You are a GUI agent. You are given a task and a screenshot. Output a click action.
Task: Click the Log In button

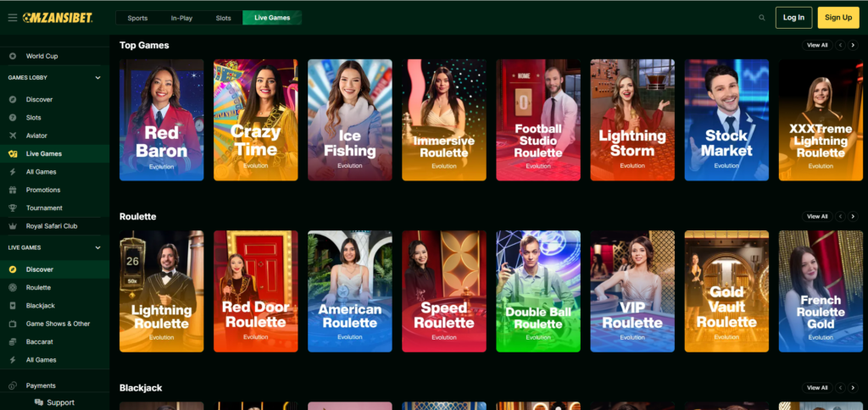coord(793,18)
